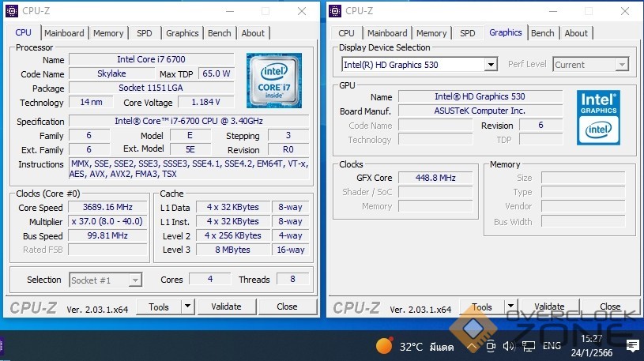Close the right CPU-Z window via X
644x361 pixels.
[x=625, y=11]
